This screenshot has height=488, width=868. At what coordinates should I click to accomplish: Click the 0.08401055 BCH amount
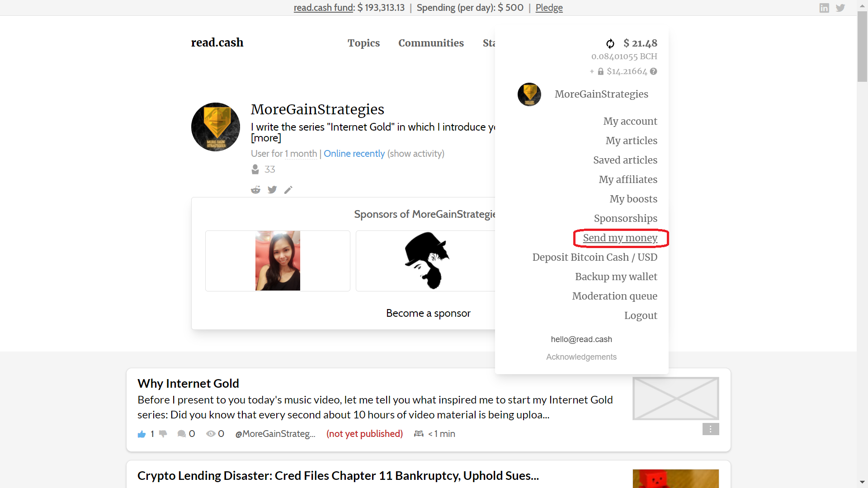624,56
